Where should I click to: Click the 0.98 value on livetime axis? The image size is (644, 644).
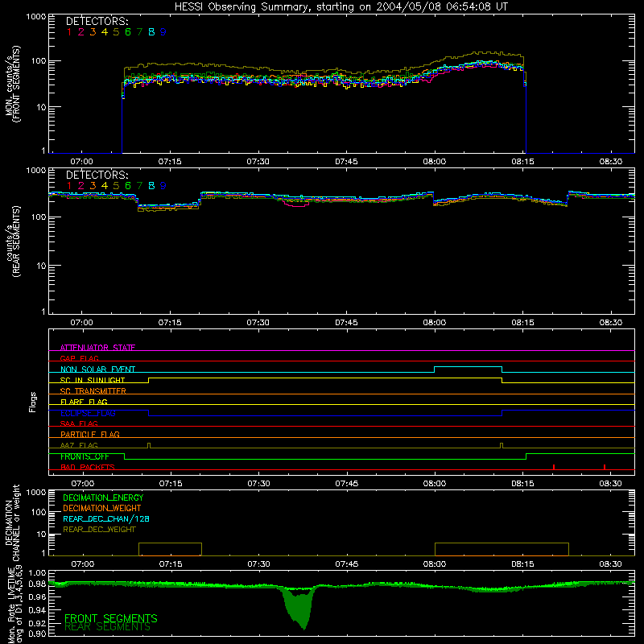pos(37,584)
